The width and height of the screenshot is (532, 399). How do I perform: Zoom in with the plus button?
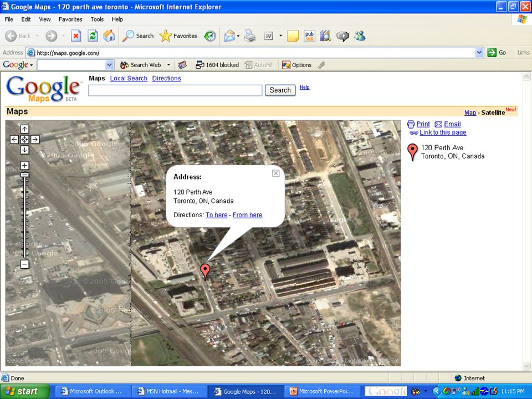point(24,165)
